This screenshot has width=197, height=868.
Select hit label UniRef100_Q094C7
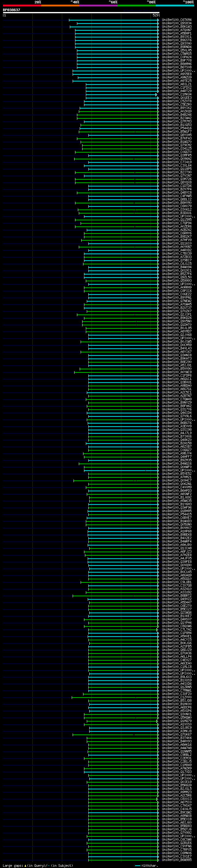177,481
